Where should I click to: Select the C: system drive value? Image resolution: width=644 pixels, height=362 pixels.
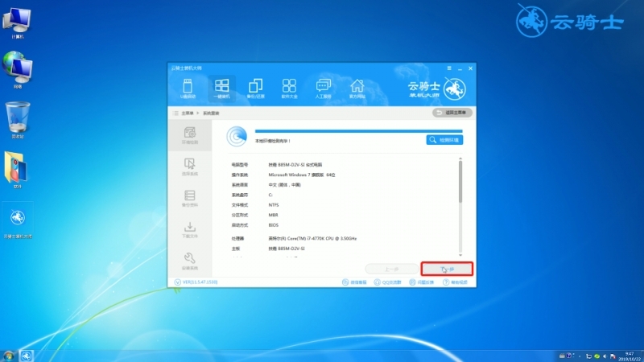coord(270,195)
